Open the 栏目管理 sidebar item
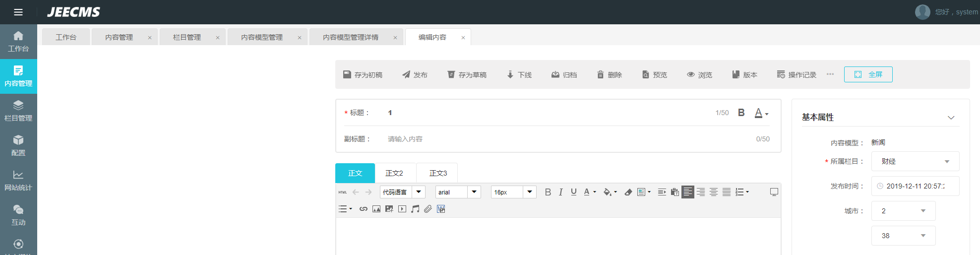 (x=18, y=111)
